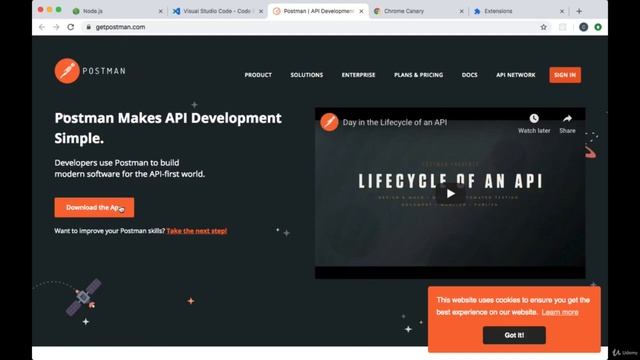This screenshot has height=360, width=640.
Task: Reload the page with refresh icon
Action: 71,27
